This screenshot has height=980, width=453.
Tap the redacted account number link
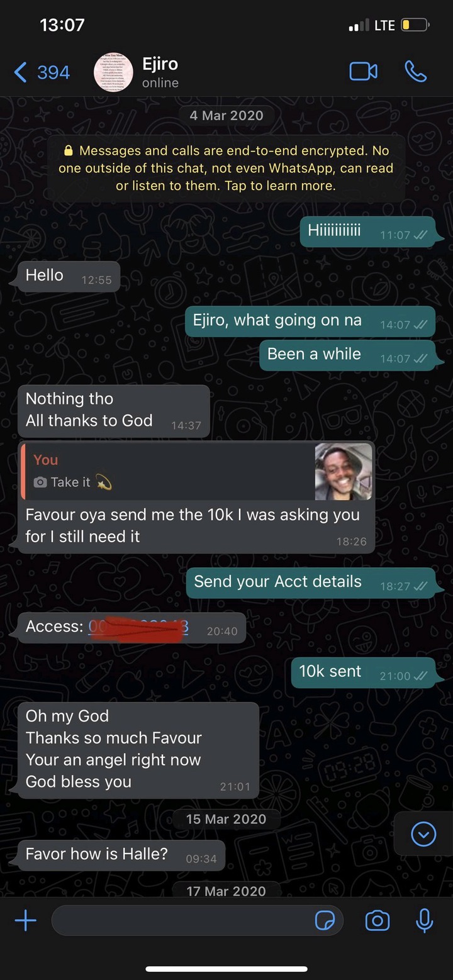coord(138,628)
